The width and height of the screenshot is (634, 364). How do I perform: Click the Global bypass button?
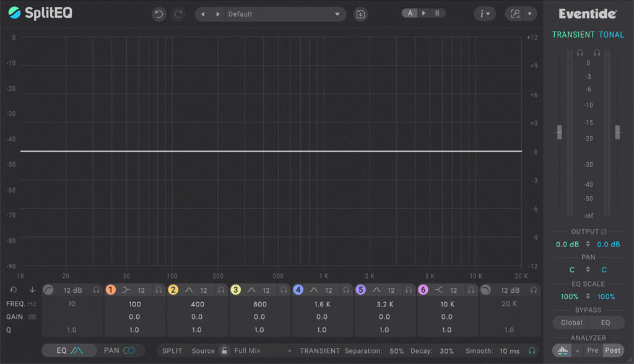[571, 323]
